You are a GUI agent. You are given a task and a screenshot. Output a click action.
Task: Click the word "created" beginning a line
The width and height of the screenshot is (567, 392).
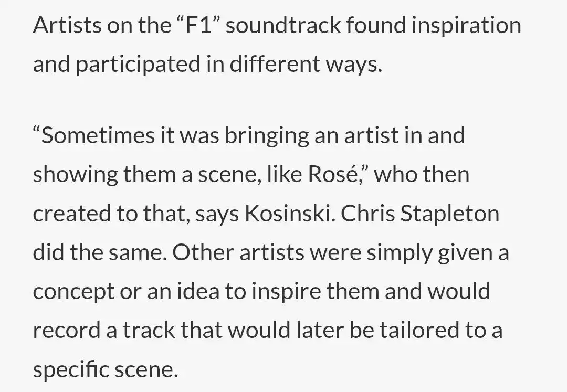point(71,213)
